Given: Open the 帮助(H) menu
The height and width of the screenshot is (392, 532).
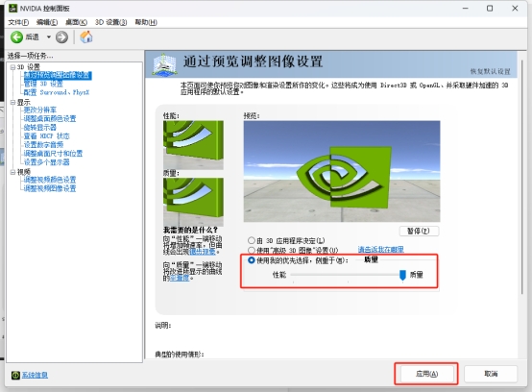Looking at the screenshot, I should pyautogui.click(x=146, y=22).
